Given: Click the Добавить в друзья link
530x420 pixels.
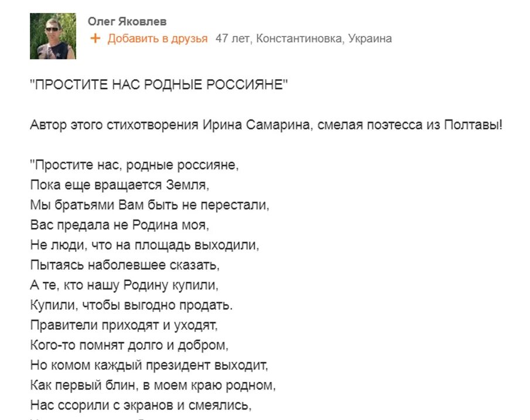Looking at the screenshot, I should (x=158, y=39).
